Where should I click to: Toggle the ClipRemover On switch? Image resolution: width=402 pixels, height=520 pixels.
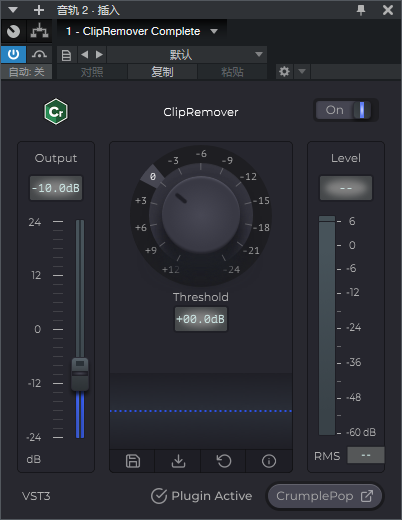click(346, 110)
